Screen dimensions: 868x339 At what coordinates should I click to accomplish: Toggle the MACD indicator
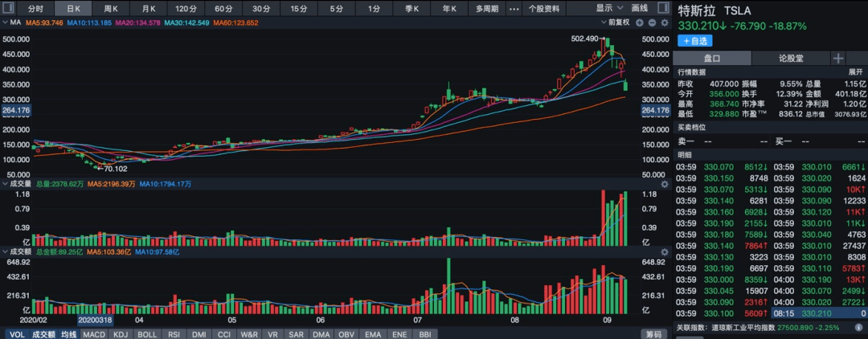94,333
